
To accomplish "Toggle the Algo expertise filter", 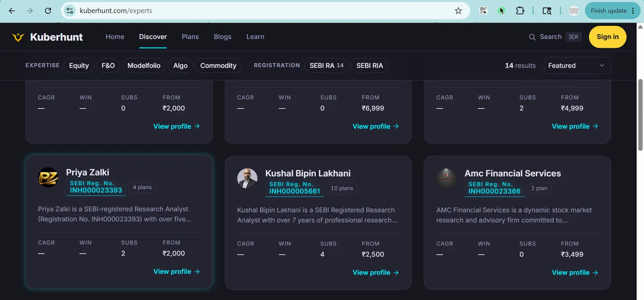I will [180, 66].
